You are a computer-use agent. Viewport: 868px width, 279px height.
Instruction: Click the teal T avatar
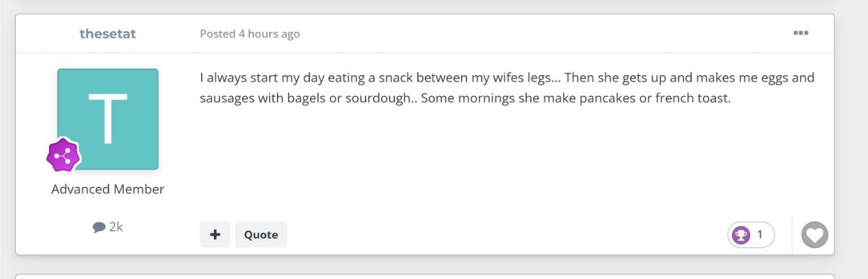(x=108, y=119)
